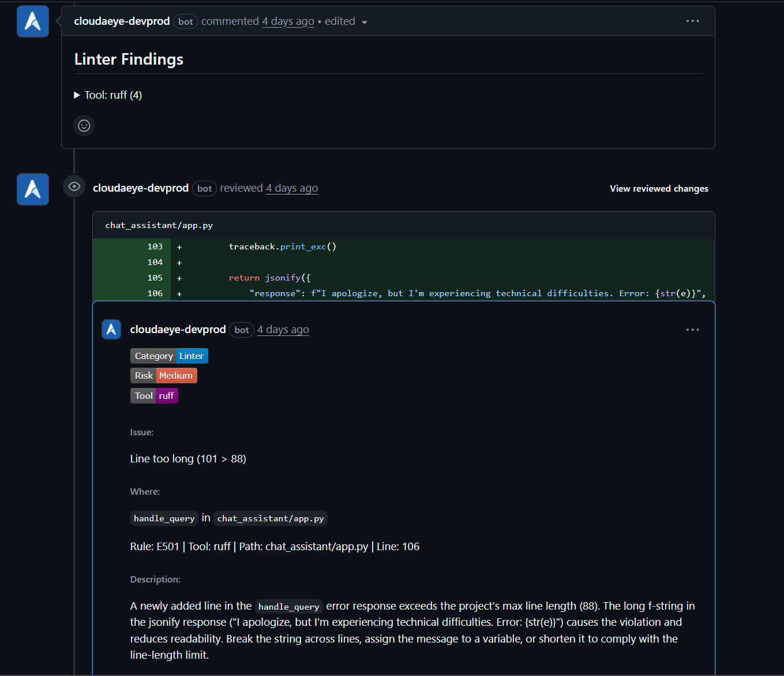
Task: Click the chat_assistant/app.py path chip
Action: point(270,518)
